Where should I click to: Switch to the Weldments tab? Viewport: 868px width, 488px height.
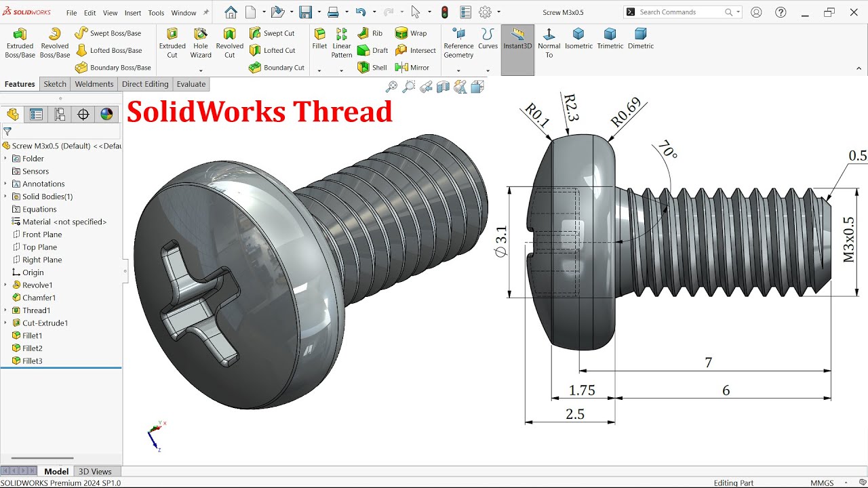coord(94,84)
